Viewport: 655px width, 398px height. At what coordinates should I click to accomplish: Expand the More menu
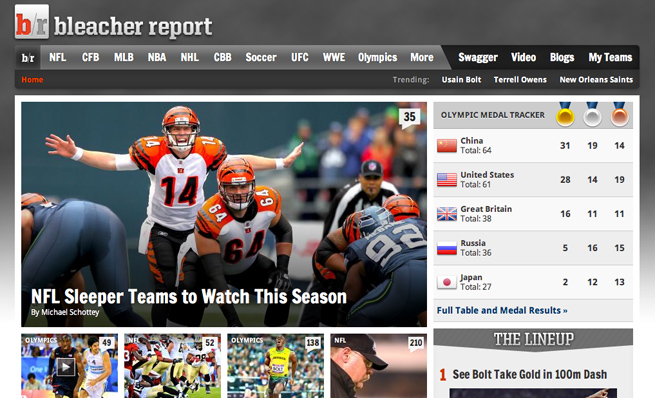tap(421, 57)
